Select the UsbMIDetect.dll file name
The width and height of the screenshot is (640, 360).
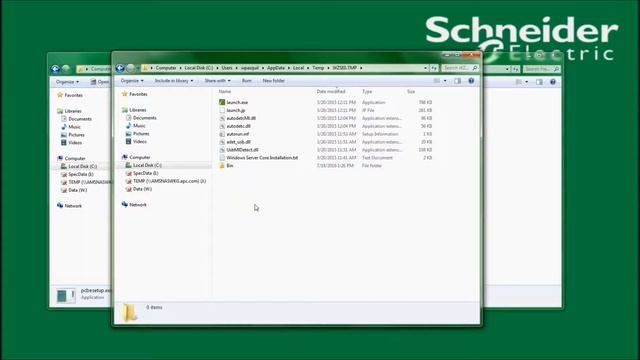point(242,150)
